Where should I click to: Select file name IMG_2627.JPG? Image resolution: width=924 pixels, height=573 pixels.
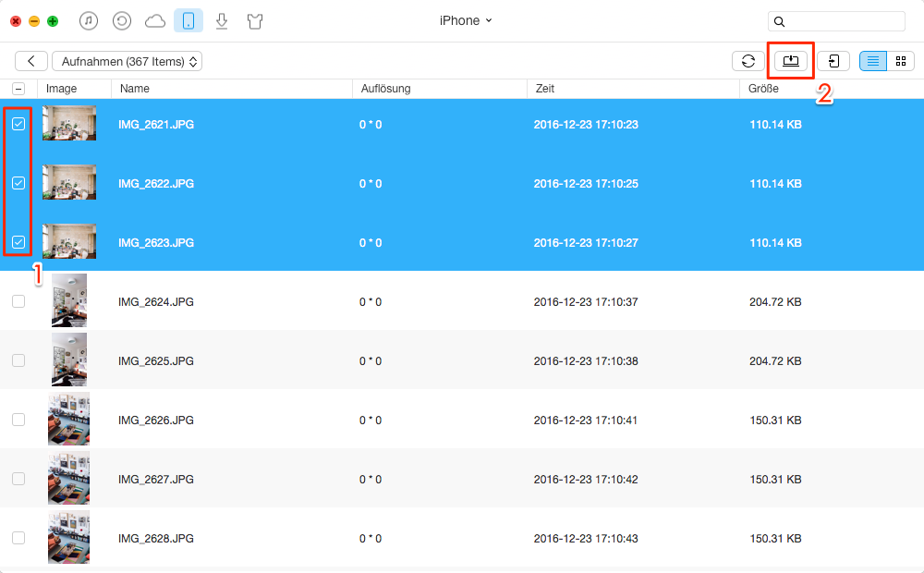click(x=156, y=480)
